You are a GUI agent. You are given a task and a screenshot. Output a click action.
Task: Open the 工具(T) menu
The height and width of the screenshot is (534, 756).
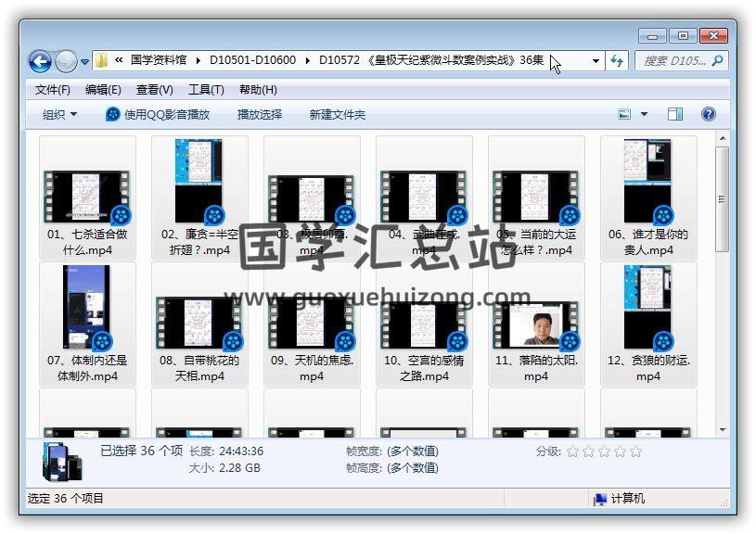(x=206, y=90)
